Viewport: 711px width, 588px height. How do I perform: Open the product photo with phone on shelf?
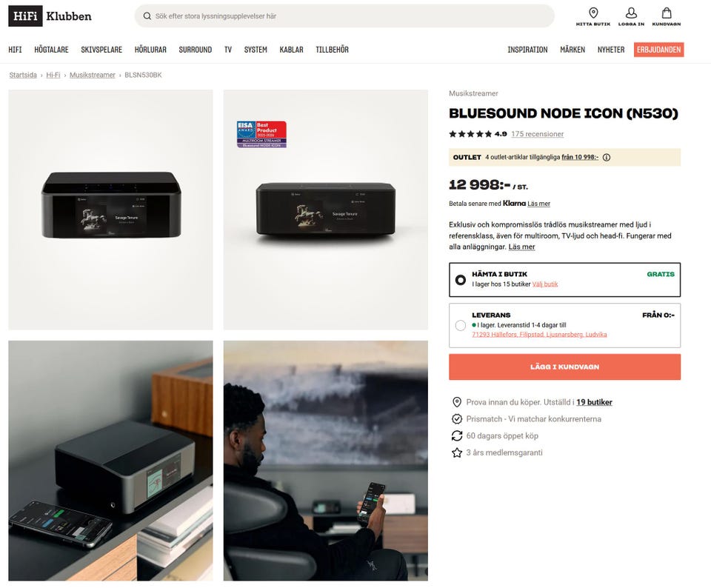110,461
